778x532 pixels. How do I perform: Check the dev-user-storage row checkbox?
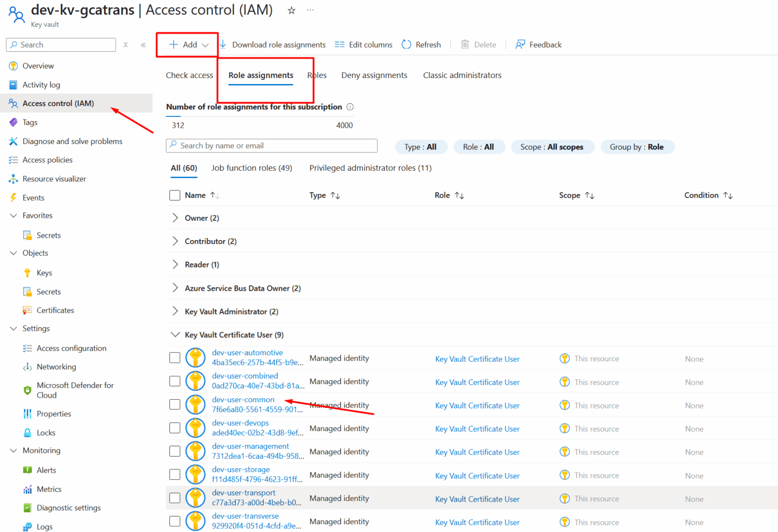pos(174,474)
